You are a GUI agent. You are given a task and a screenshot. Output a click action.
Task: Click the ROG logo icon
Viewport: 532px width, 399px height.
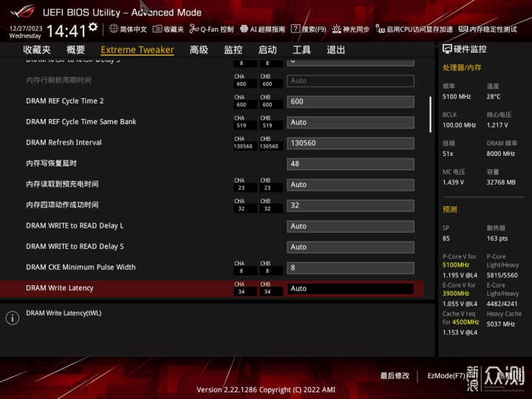coord(22,12)
